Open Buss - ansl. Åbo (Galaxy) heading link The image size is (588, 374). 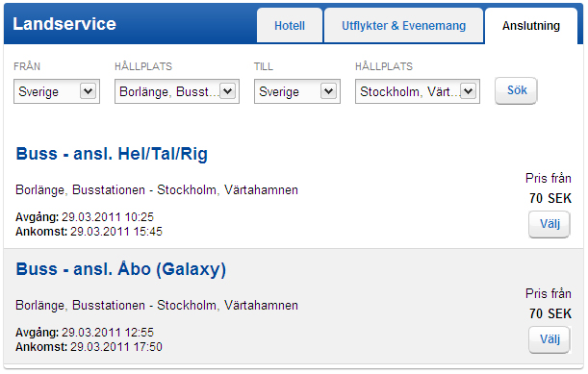120,269
